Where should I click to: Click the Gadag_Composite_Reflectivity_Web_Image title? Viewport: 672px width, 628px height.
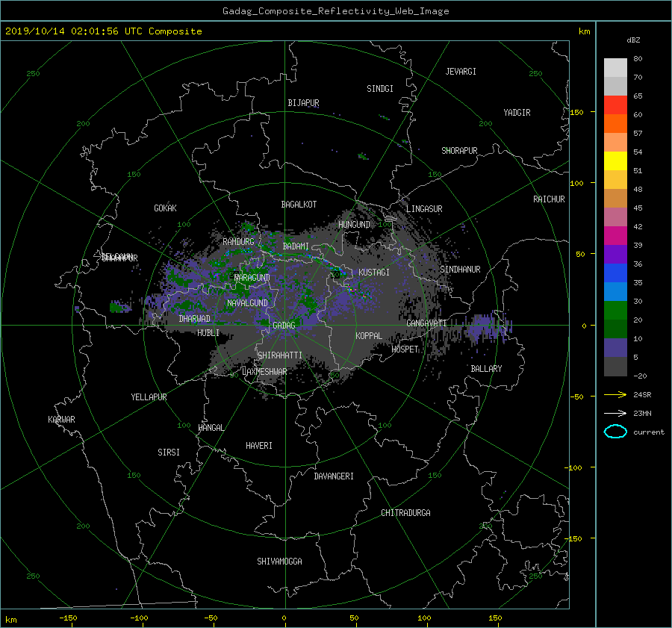335,11
